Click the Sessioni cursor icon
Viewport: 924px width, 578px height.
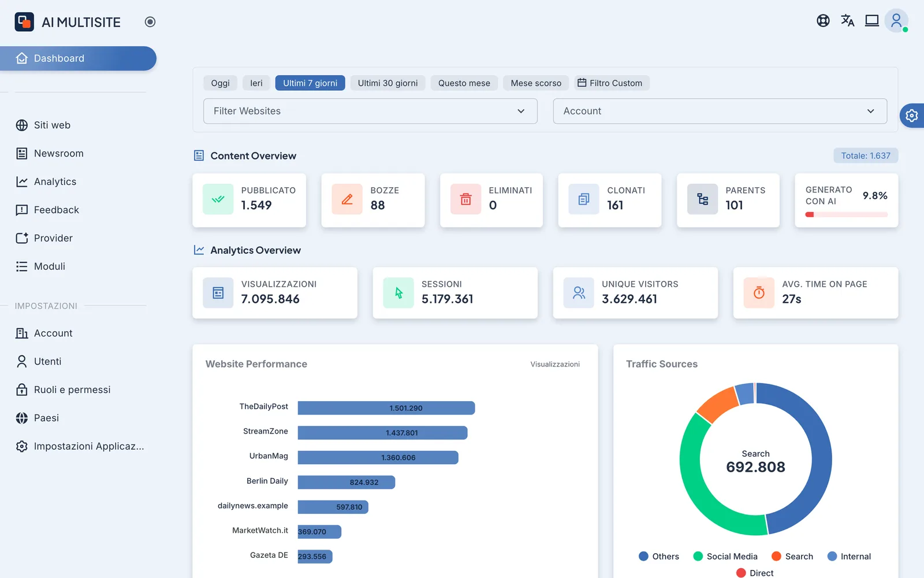pyautogui.click(x=398, y=293)
